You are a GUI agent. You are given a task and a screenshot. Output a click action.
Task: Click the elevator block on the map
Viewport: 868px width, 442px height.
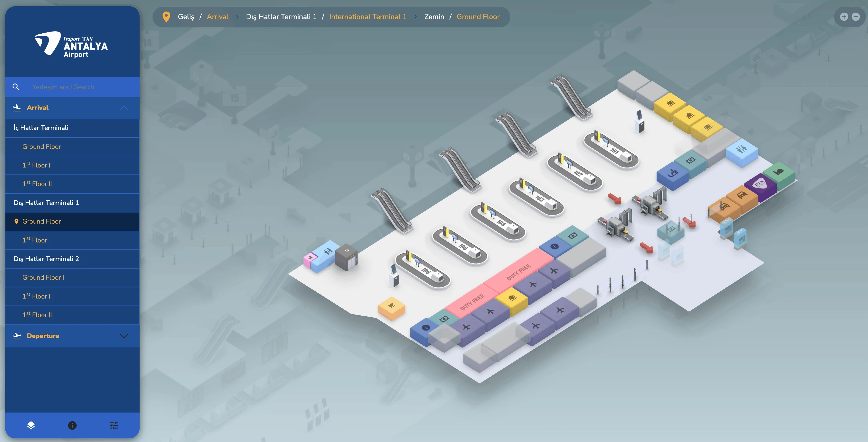point(346,256)
